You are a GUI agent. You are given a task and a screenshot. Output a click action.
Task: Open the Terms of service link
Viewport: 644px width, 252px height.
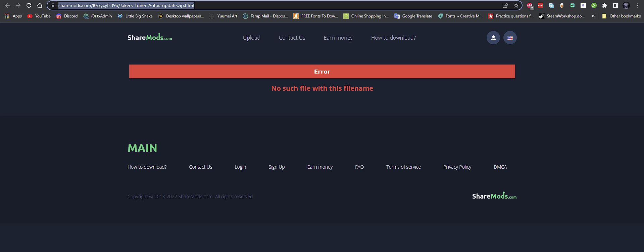point(403,167)
